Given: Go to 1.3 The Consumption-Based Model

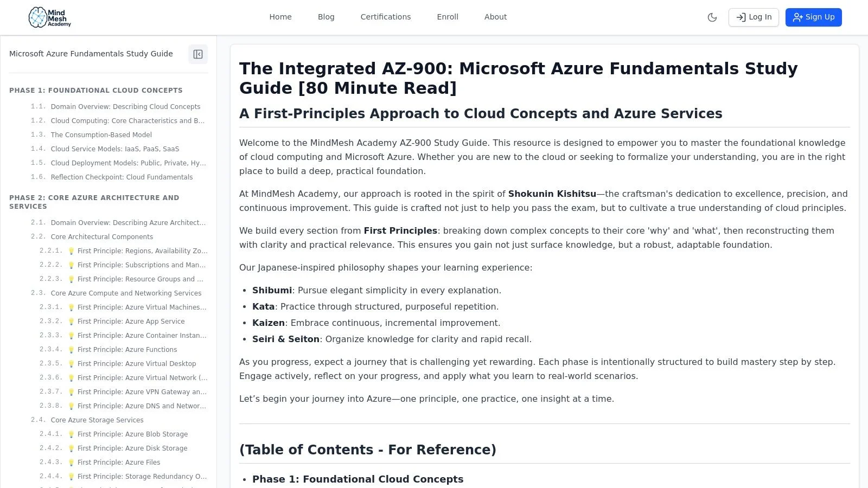Looking at the screenshot, I should point(101,135).
